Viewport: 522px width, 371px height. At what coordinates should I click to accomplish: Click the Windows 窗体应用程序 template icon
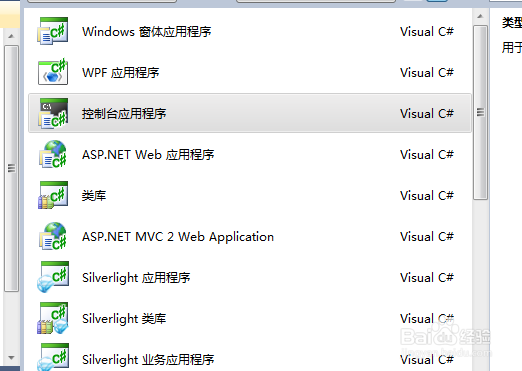[53, 31]
